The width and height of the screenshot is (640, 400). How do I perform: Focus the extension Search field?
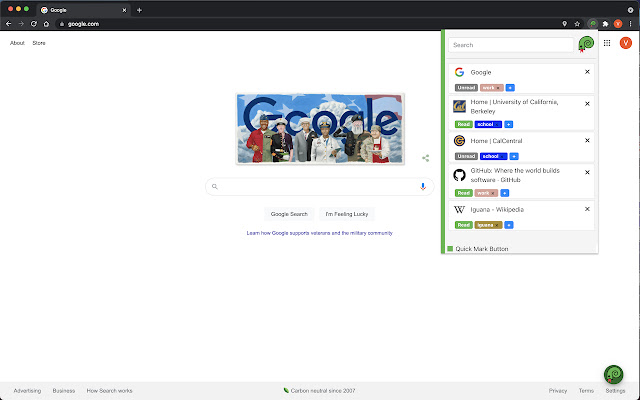click(x=511, y=45)
